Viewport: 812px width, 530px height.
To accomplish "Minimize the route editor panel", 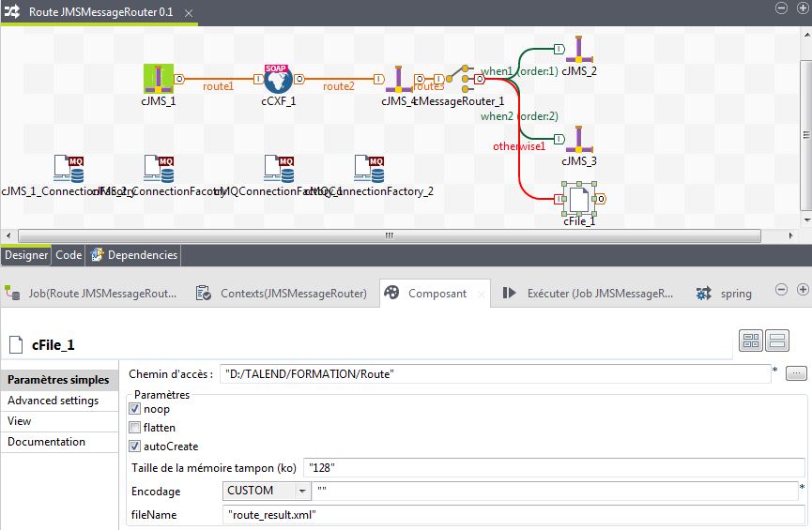I will (781, 8).
